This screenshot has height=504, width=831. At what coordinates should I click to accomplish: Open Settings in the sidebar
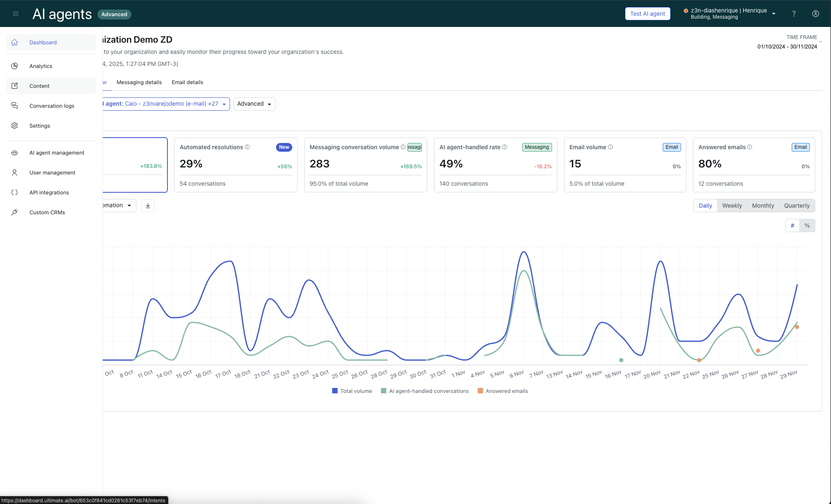[x=40, y=126]
